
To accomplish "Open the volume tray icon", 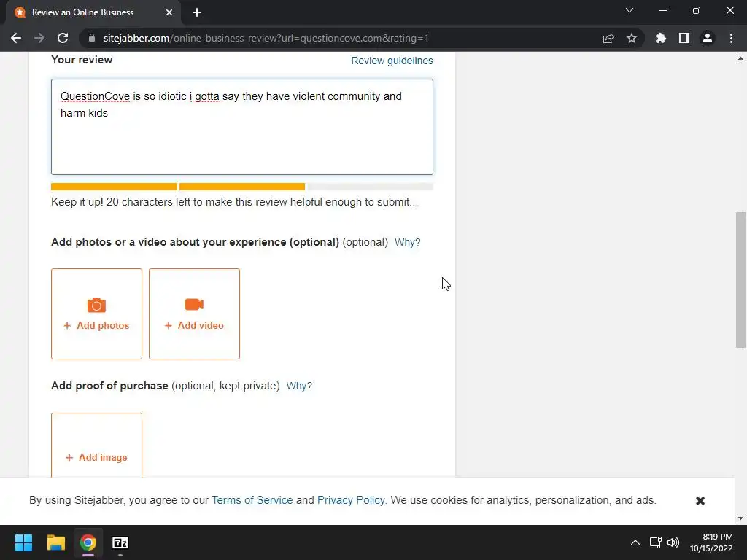I will click(673, 542).
